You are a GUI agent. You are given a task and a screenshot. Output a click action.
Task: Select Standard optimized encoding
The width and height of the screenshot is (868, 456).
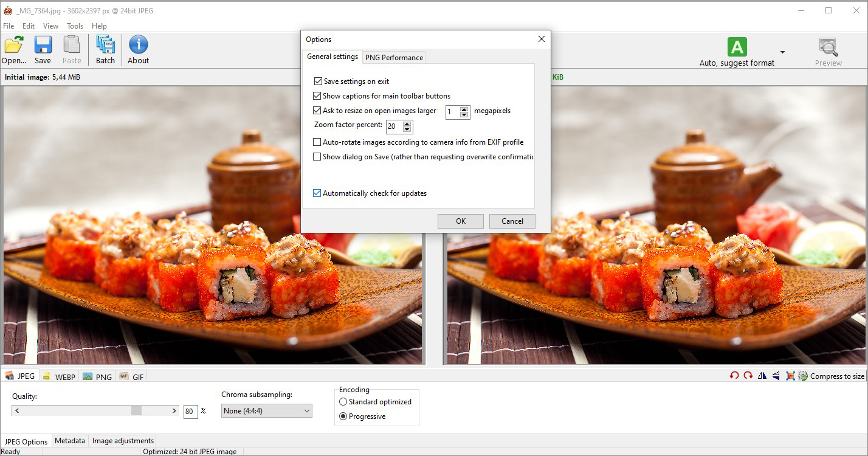(343, 402)
